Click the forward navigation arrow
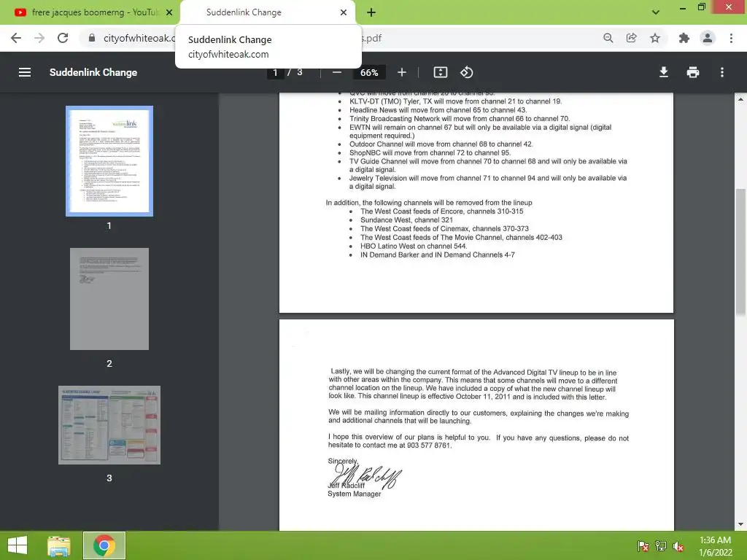The image size is (747, 560). 39,38
